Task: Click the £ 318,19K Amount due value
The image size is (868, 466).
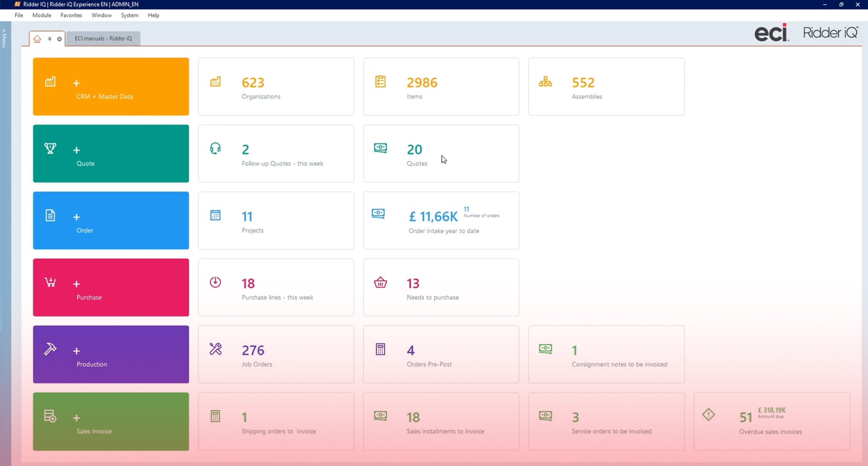Action: point(772,410)
